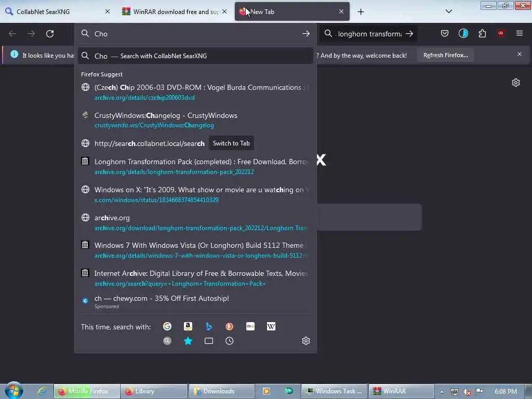Search with Google one-off engine icon
Viewport: 532px width, 399px height.
point(167,326)
